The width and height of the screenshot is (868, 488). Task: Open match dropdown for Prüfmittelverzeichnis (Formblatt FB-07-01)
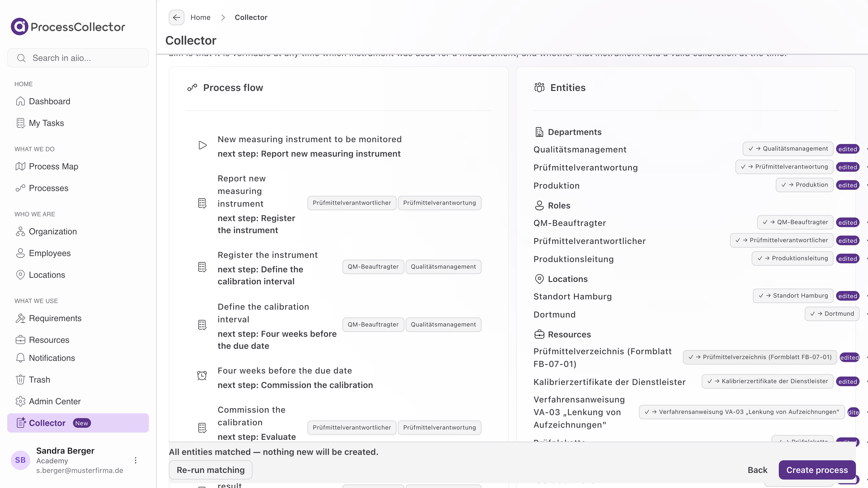click(x=760, y=357)
